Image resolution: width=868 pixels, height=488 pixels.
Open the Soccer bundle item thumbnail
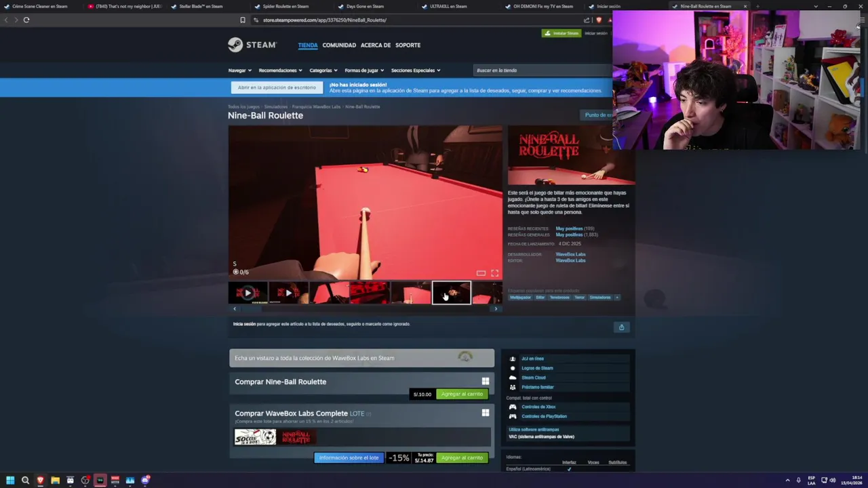[x=255, y=437]
